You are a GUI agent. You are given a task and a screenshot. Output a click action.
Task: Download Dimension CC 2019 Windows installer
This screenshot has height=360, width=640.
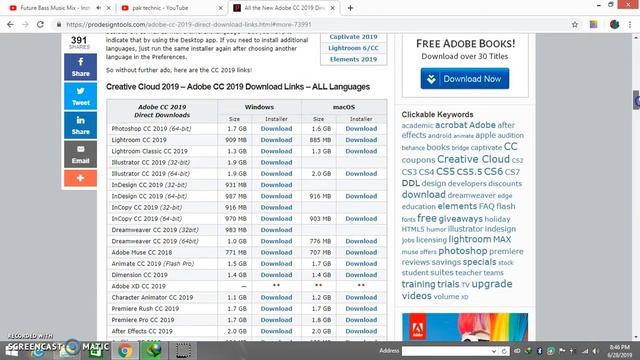276,275
